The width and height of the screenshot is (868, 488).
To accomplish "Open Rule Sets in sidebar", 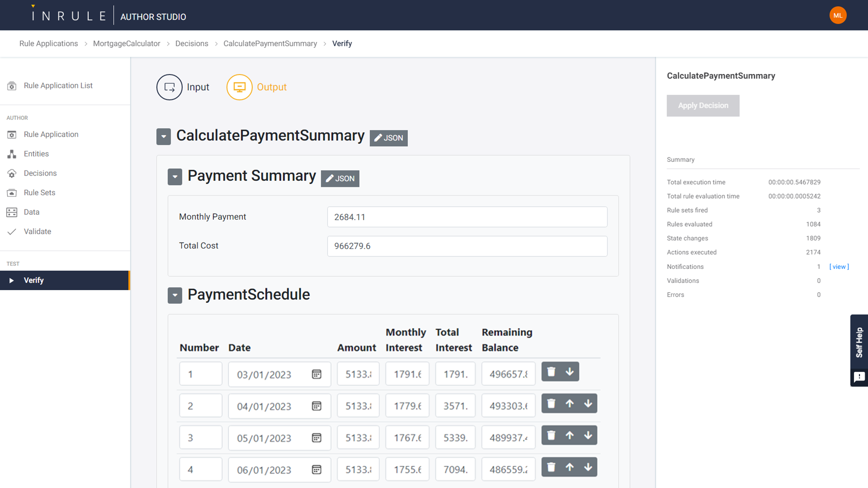I will point(39,193).
